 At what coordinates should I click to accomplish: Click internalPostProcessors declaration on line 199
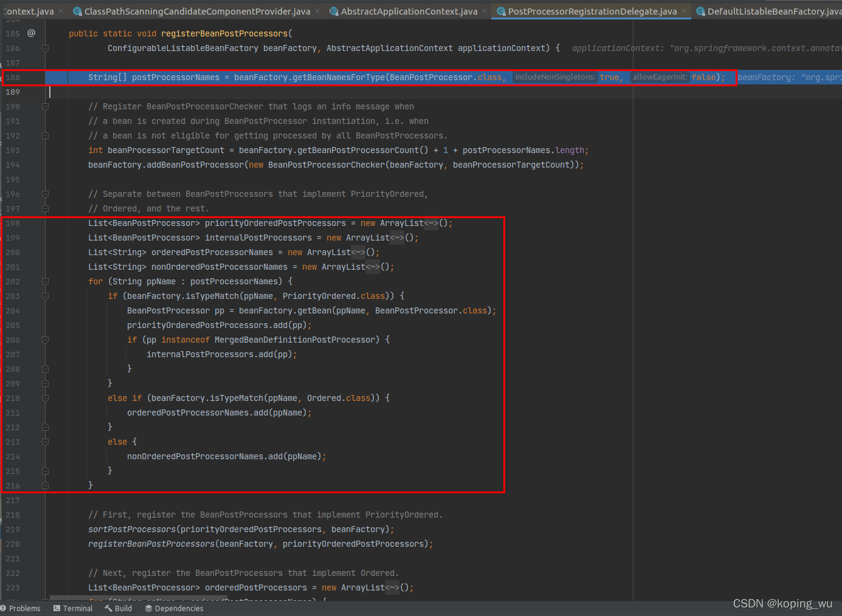[258, 238]
